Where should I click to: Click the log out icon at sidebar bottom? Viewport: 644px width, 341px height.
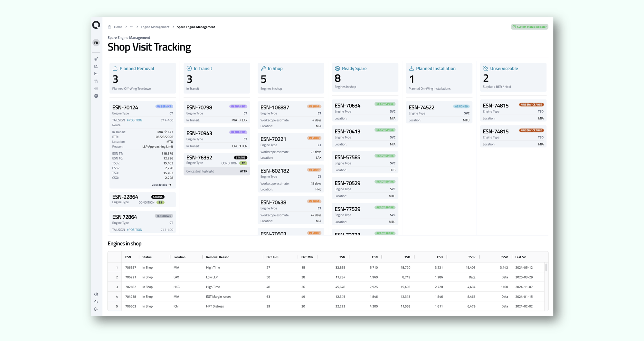96,309
